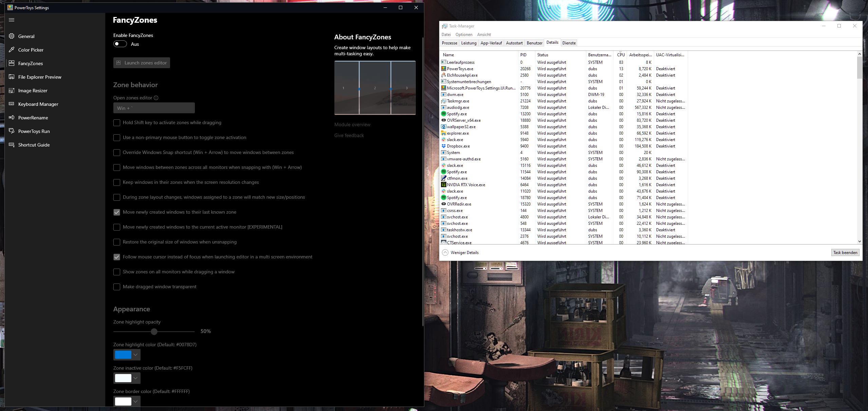Open PowerRename sidebar icon
Viewport: 868px width, 411px height.
tap(12, 118)
